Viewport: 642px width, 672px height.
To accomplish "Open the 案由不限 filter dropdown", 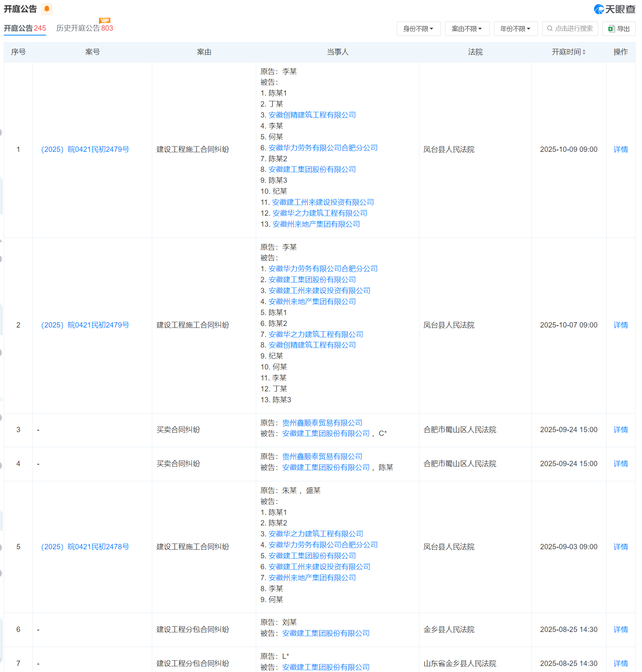I will point(467,28).
